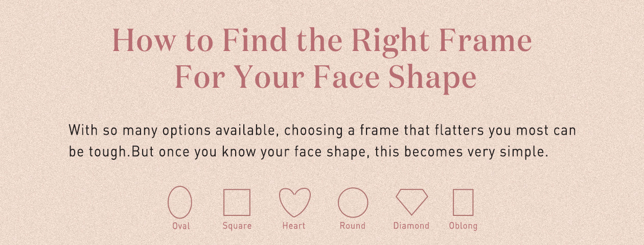Screen dimensions: 644x245
Task: Click the "How to Find the Right Frame" heading line
Action: [x=321, y=41]
